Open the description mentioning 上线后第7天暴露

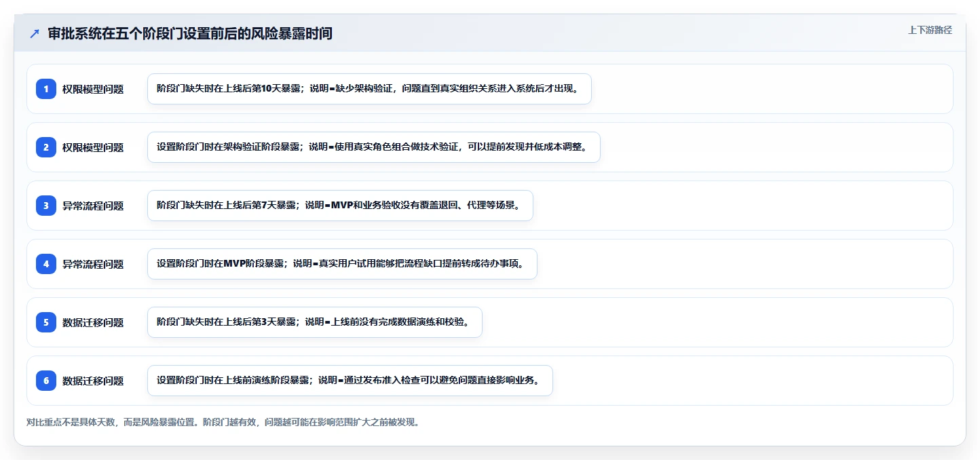[x=340, y=206]
